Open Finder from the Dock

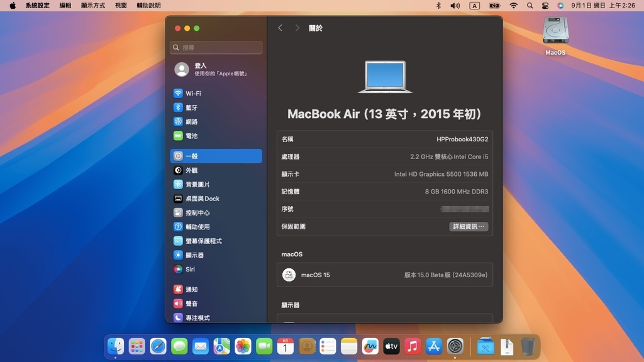tap(116, 346)
